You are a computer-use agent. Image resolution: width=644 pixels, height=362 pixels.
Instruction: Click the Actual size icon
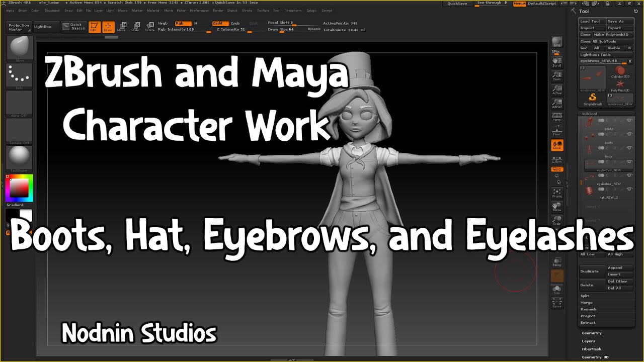tap(557, 89)
